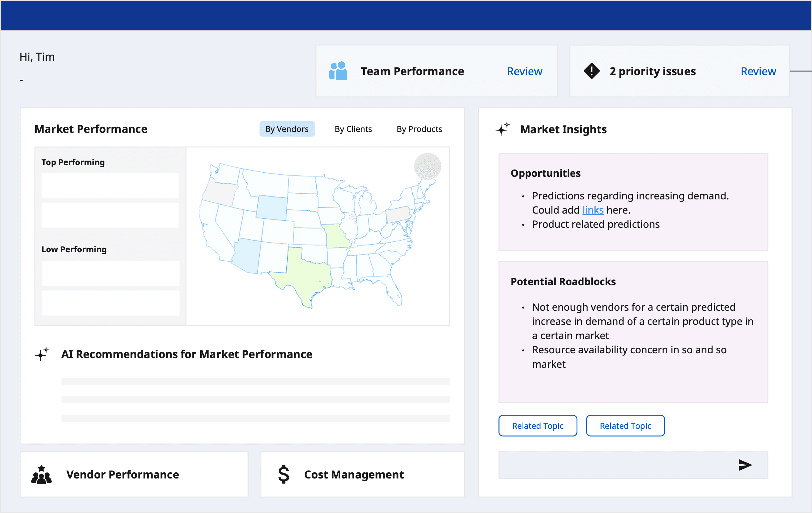The image size is (812, 513).
Task: Review the 2 priority issues
Action: tap(758, 71)
